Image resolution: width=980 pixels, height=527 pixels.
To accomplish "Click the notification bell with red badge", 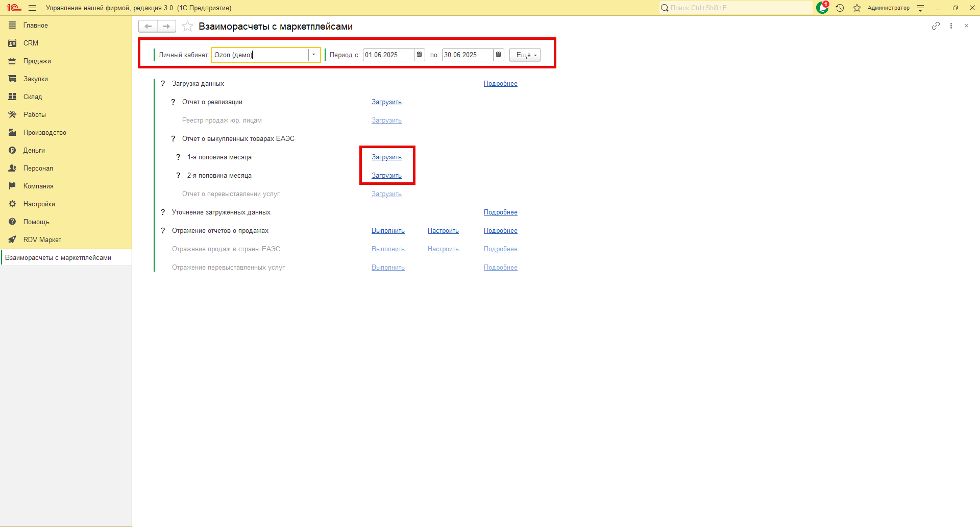I will pyautogui.click(x=822, y=7).
